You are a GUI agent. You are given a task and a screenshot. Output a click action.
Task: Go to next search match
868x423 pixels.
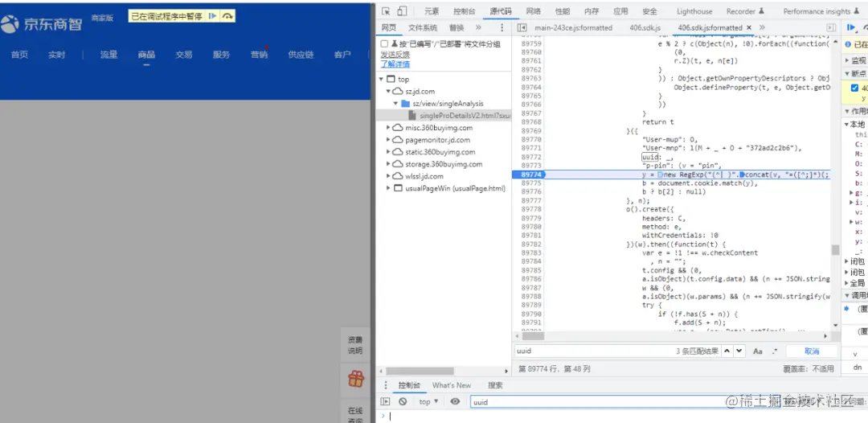[x=739, y=351]
